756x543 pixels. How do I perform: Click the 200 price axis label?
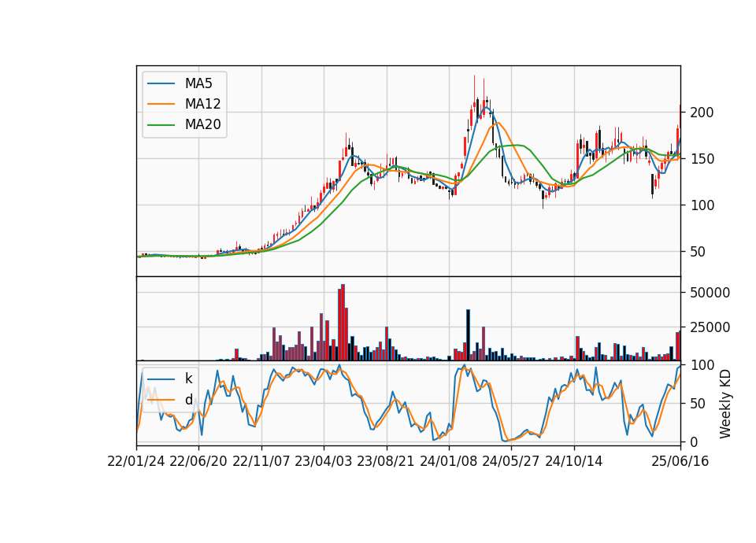tap(702, 113)
